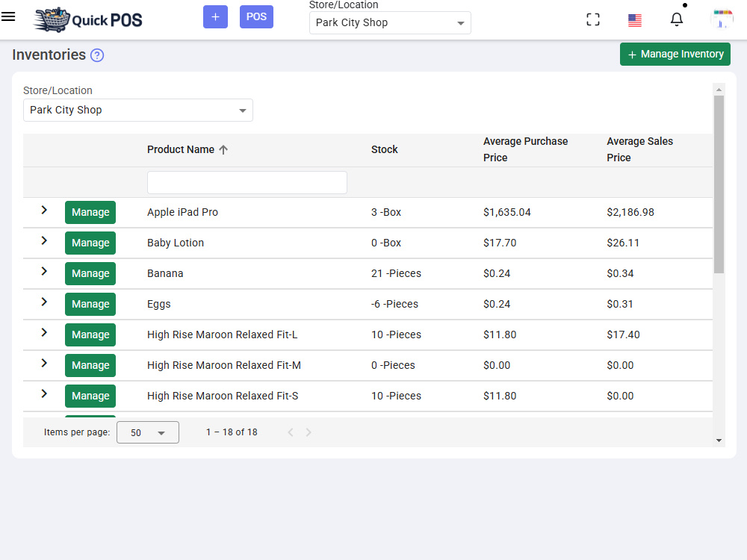
Task: Expand the Apple iPad Pro row
Action: pyautogui.click(x=44, y=210)
